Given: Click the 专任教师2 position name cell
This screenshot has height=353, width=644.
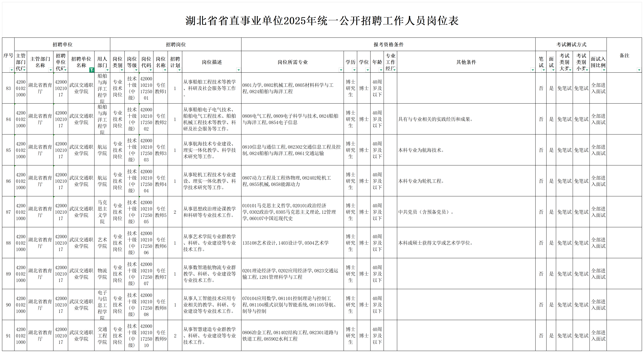Looking at the screenshot, I should [x=161, y=119].
